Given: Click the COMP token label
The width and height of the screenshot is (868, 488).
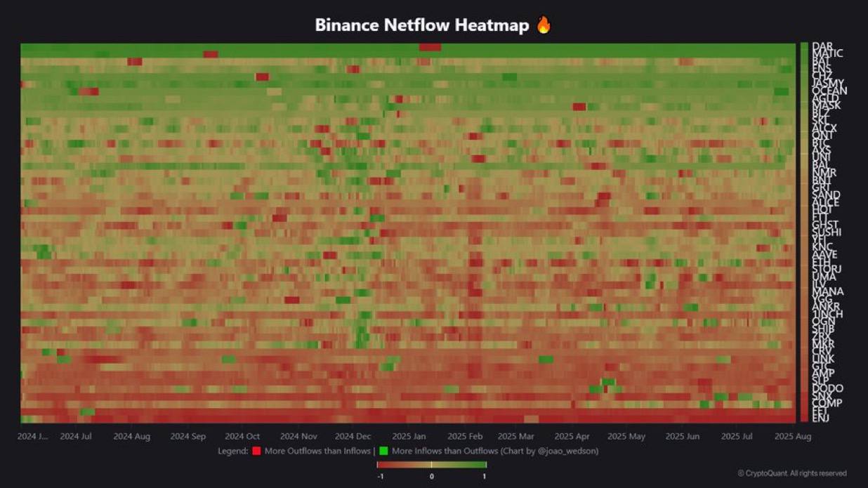Looking at the screenshot, I should pos(827,403).
